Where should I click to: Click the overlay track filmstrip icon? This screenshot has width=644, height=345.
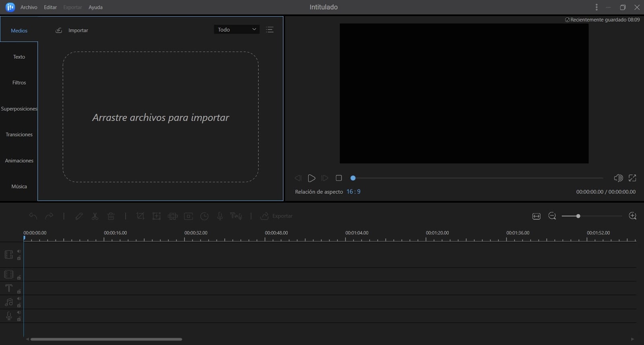pos(8,274)
